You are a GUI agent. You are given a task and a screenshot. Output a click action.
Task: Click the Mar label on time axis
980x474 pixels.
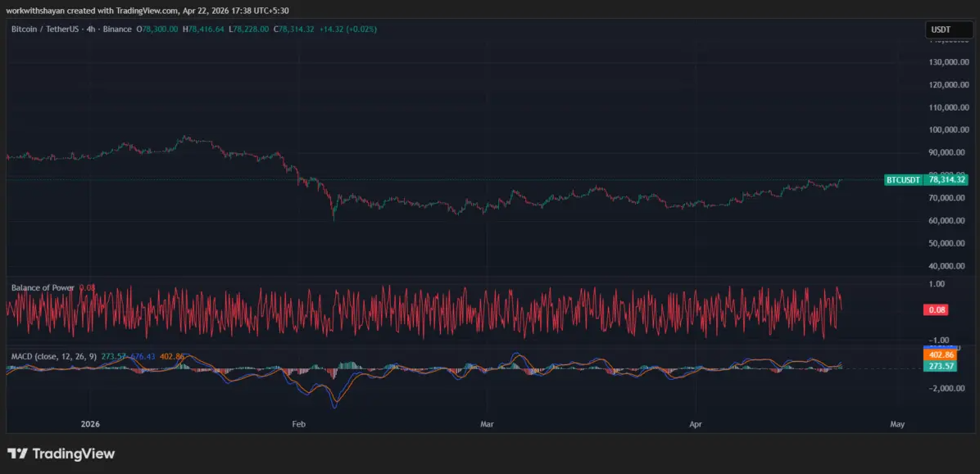click(x=487, y=424)
